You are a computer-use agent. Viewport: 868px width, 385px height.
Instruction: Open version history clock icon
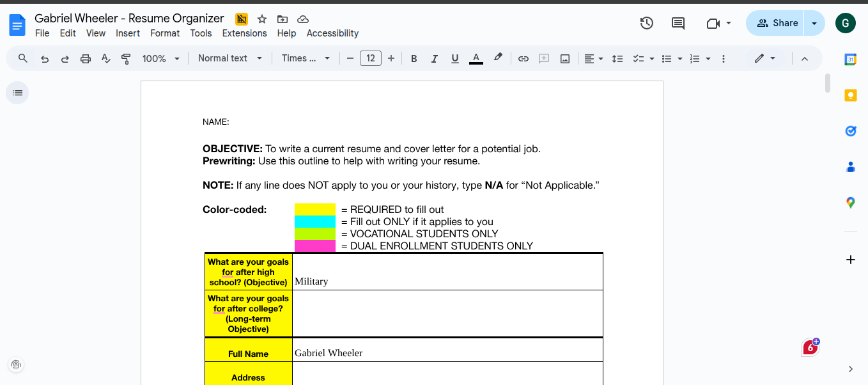(647, 23)
